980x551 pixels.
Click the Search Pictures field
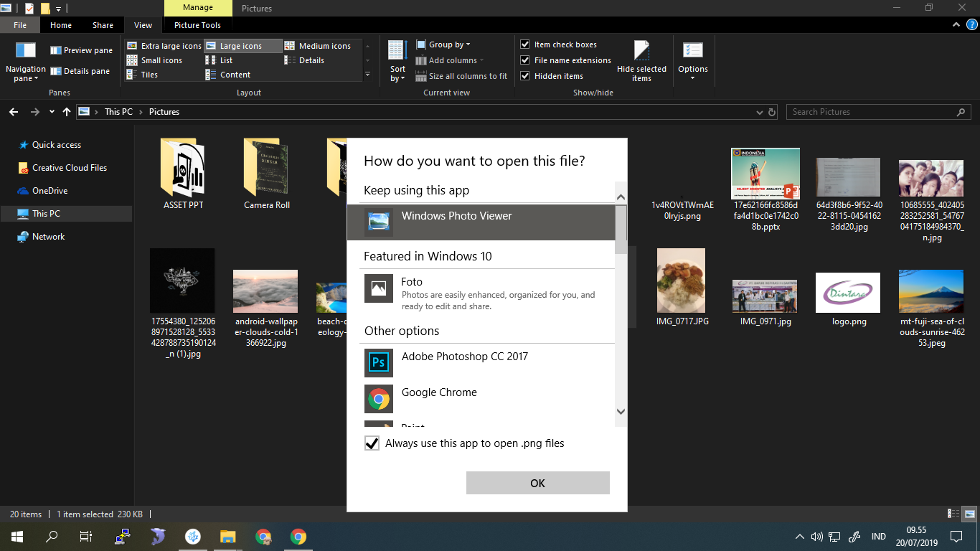click(x=879, y=112)
